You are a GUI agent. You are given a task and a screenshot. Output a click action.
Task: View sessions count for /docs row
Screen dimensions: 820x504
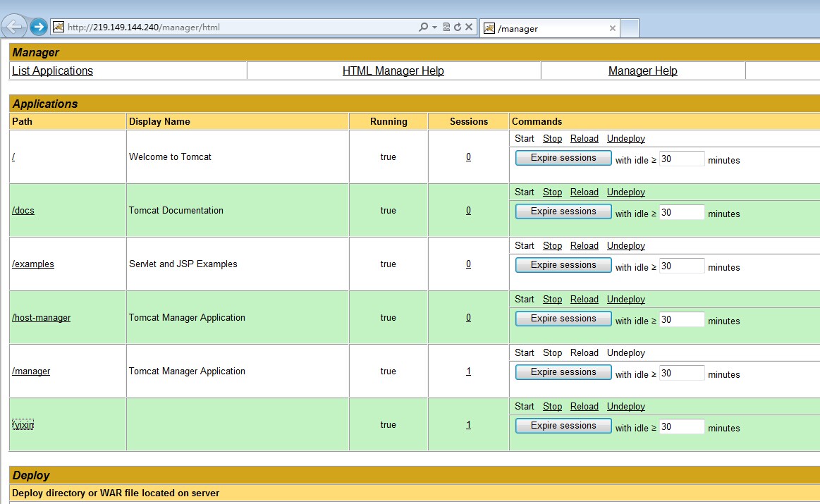click(x=469, y=210)
